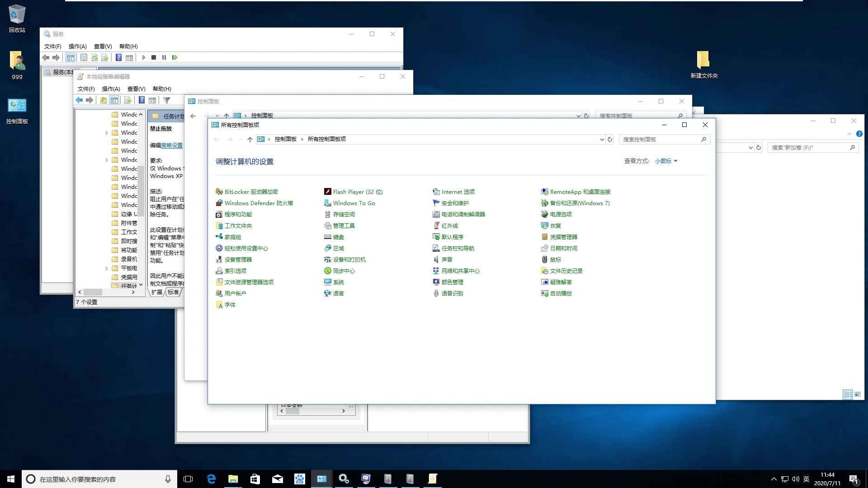This screenshot has width=868, height=488.
Task: Stop the service using the stop icon
Action: click(x=154, y=57)
